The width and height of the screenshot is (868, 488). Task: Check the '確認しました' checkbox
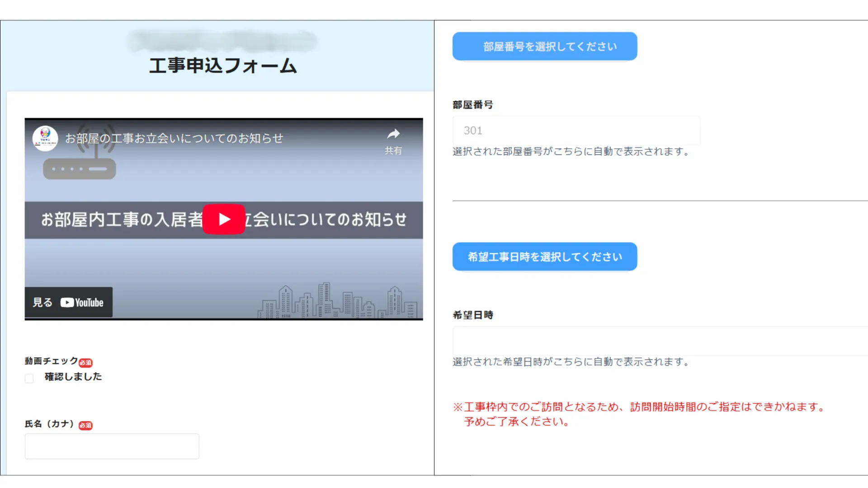tap(29, 378)
